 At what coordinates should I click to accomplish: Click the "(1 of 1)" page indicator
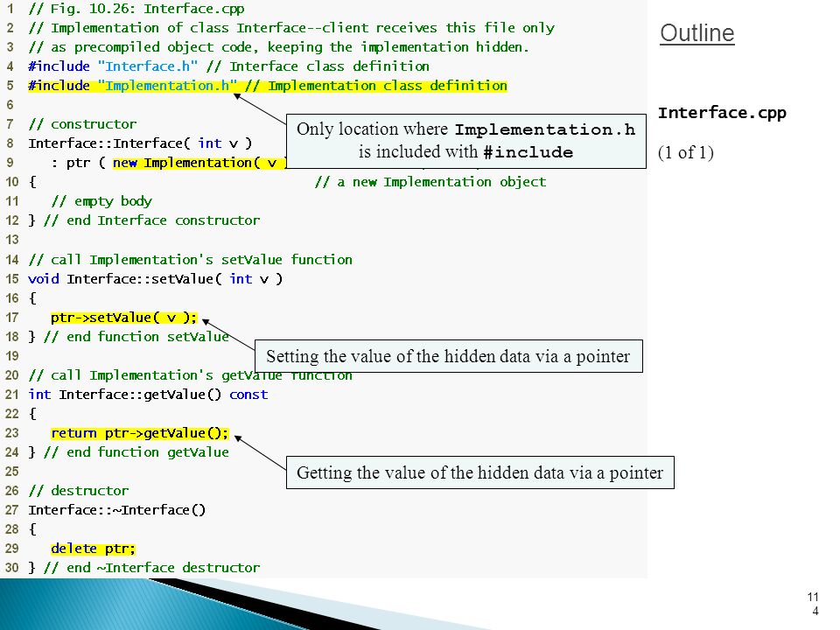pyautogui.click(x=686, y=152)
